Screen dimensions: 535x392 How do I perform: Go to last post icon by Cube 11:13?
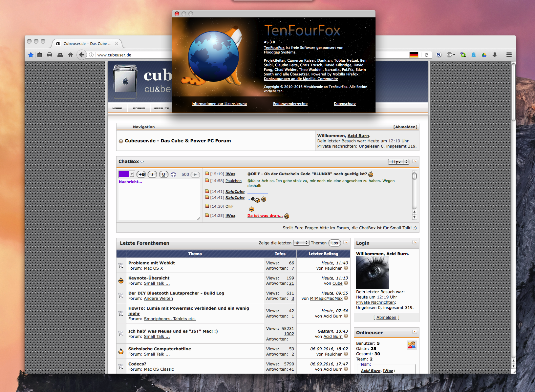pyautogui.click(x=346, y=283)
